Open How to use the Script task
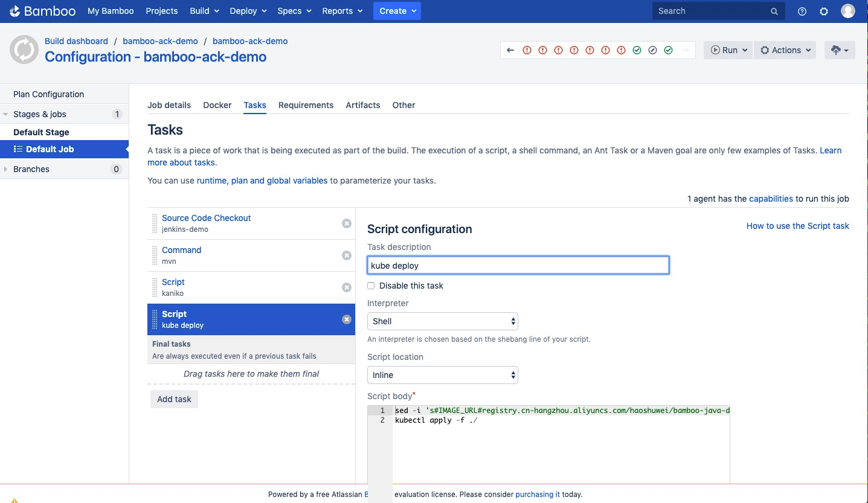This screenshot has width=868, height=503. click(798, 226)
